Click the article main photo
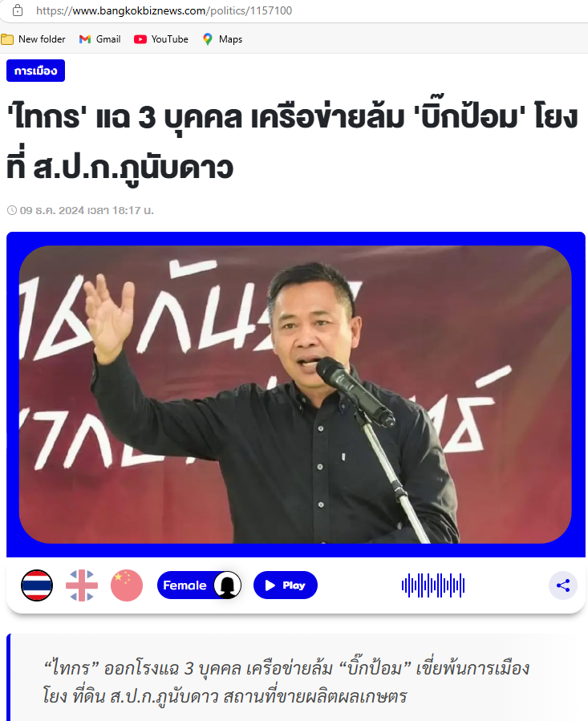This screenshot has width=588, height=721. (x=295, y=395)
